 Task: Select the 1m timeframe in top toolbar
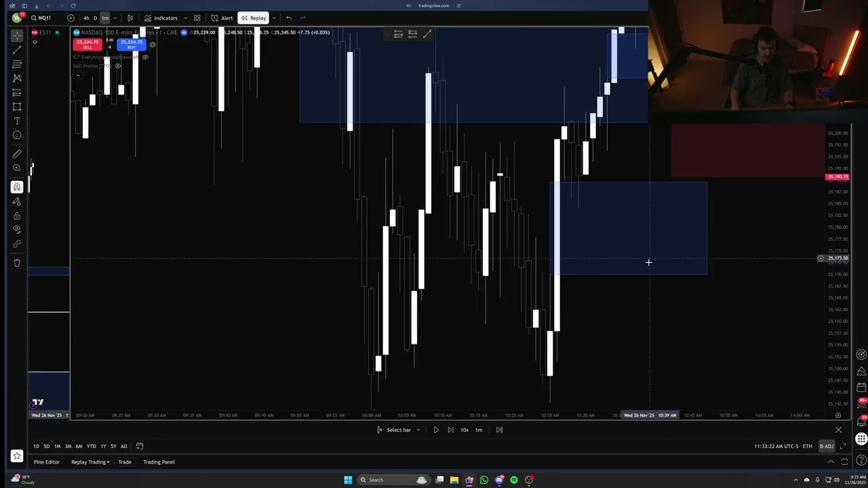pos(104,18)
